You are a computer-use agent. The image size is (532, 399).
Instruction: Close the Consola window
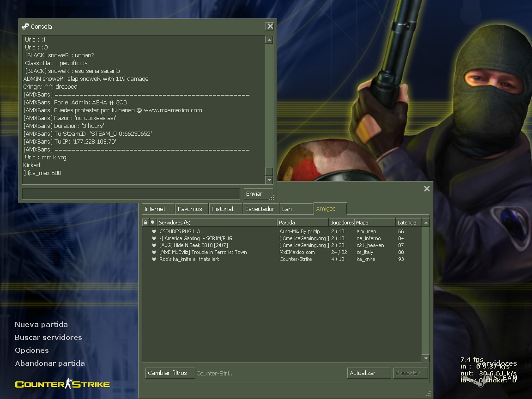(270, 26)
